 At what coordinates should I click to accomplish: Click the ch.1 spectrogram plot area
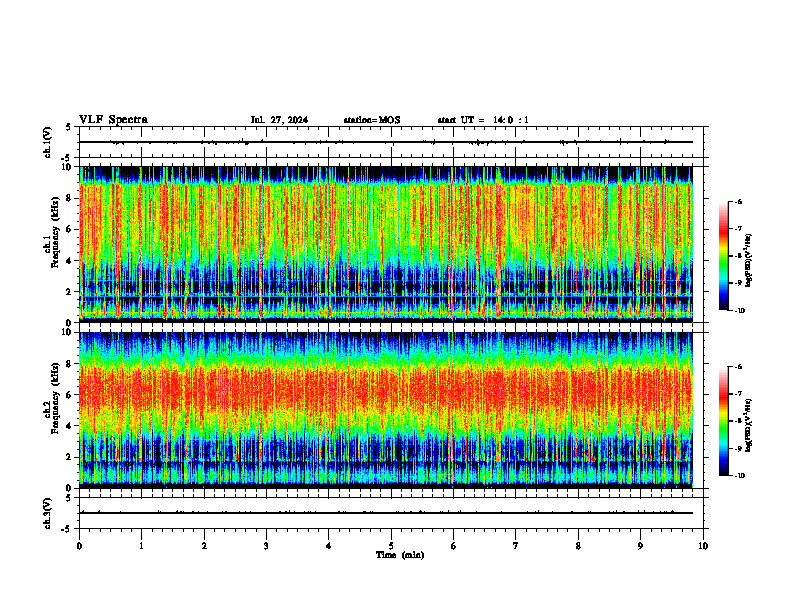pos(386,244)
